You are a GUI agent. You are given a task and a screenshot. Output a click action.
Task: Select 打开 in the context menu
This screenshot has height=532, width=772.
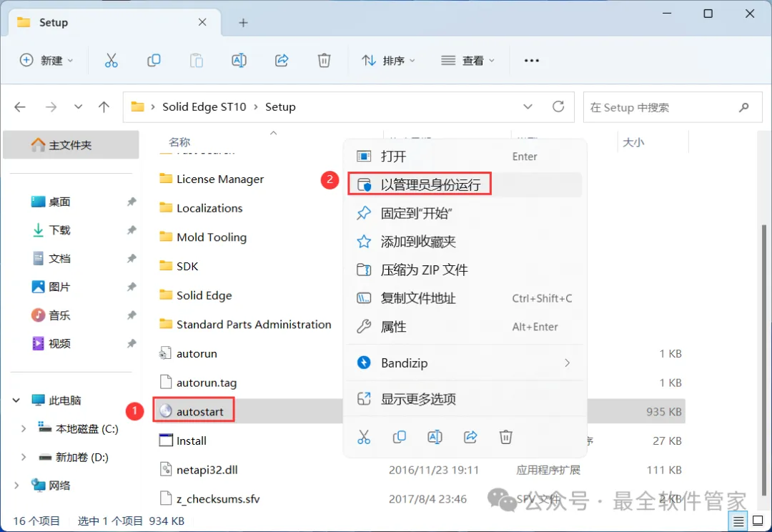(465, 157)
